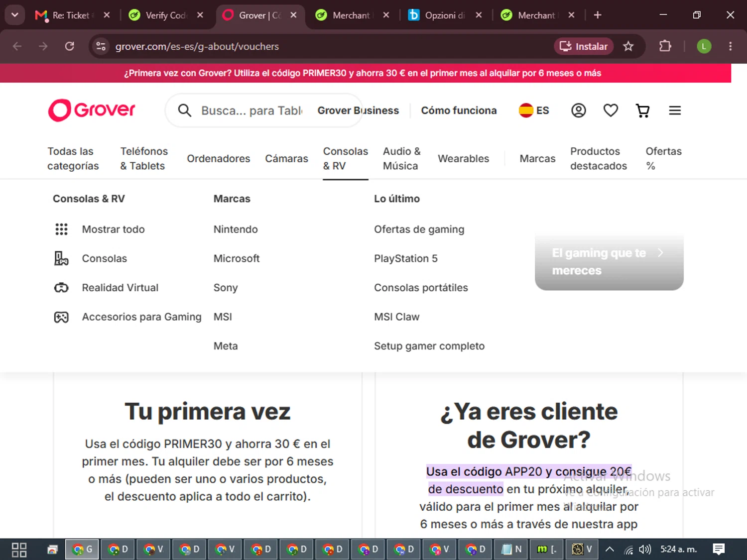This screenshot has width=747, height=560.
Task: Click the PRIMER30 promo banner text
Action: pos(363,73)
